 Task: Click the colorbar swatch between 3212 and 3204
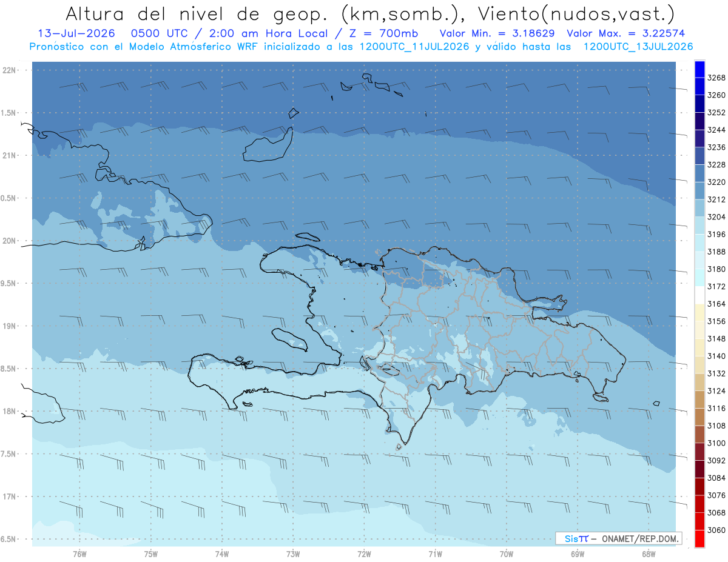click(699, 208)
